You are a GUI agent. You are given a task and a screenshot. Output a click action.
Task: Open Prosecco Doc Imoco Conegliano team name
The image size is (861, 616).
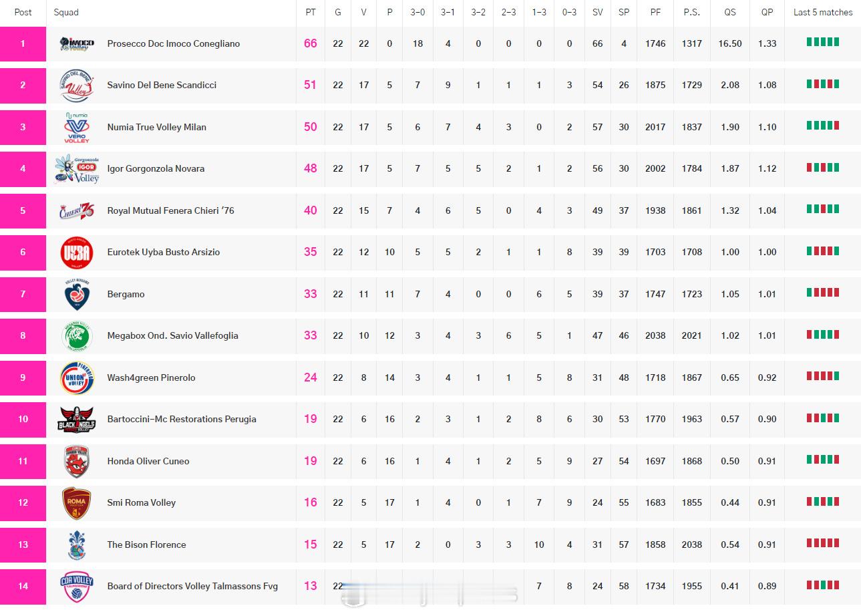point(174,44)
